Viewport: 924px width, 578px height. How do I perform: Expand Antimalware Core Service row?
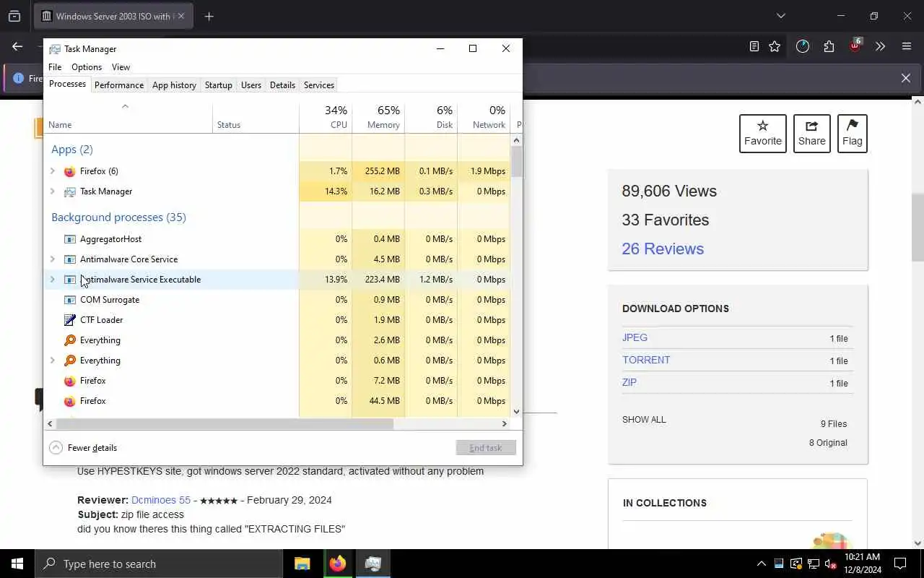[52, 259]
